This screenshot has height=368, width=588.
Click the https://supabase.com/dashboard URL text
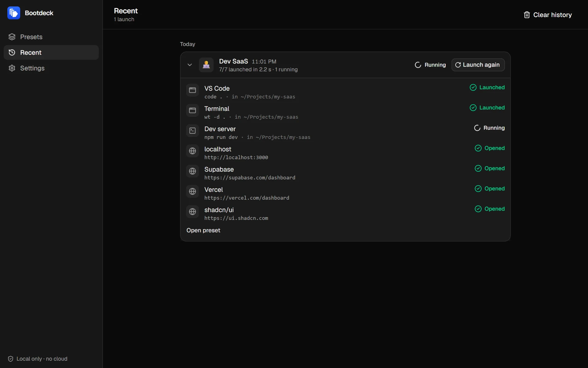tap(250, 178)
